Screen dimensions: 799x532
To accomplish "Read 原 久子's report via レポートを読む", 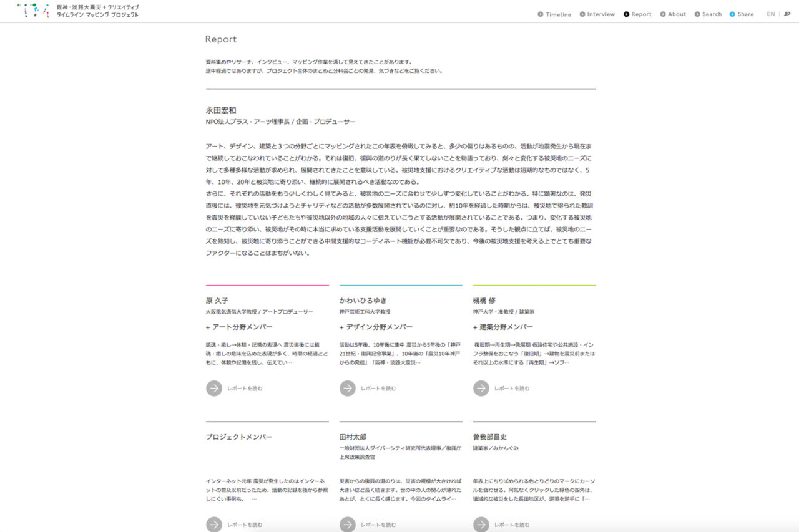I will click(x=245, y=389).
